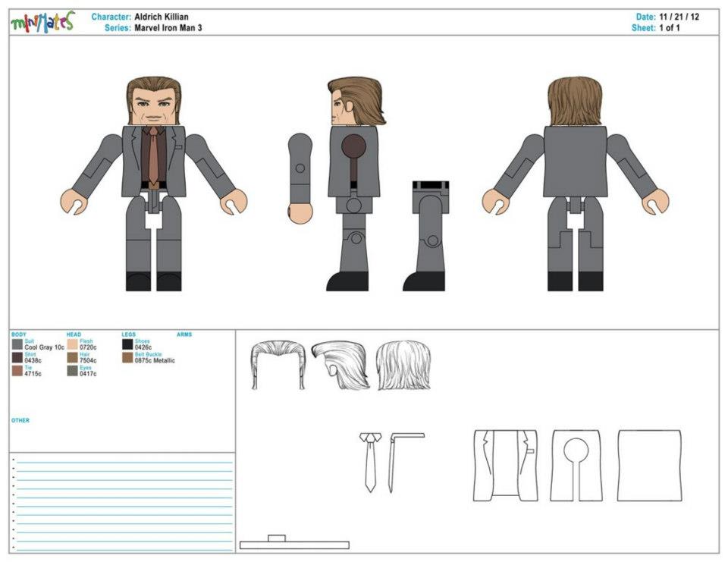Select the color code '7504c'
The height and width of the screenshot is (562, 728).
pos(88,360)
